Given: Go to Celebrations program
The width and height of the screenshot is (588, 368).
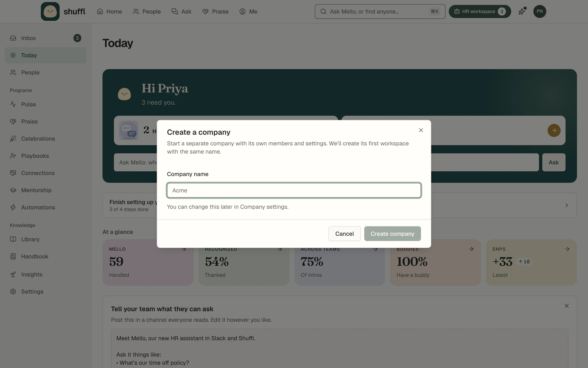Looking at the screenshot, I should coord(46,139).
